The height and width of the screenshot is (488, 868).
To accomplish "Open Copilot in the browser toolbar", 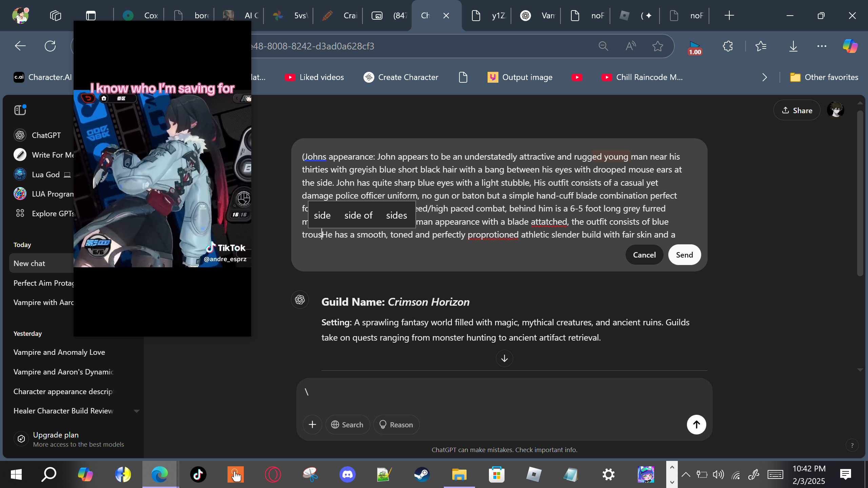I will [850, 46].
